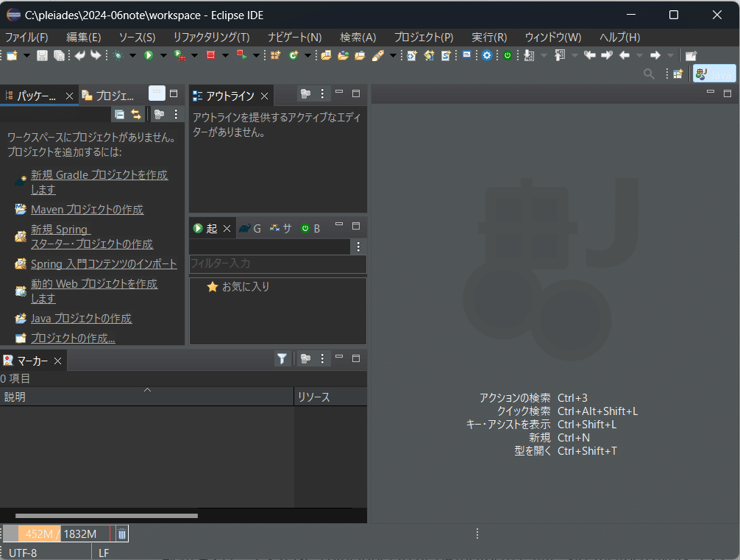The image size is (740, 560).
Task: Click the Next Annotation toolbar icon
Action: [x=530, y=56]
